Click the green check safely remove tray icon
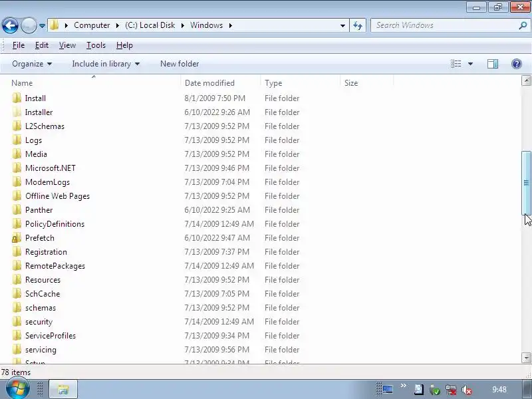 coord(435,390)
